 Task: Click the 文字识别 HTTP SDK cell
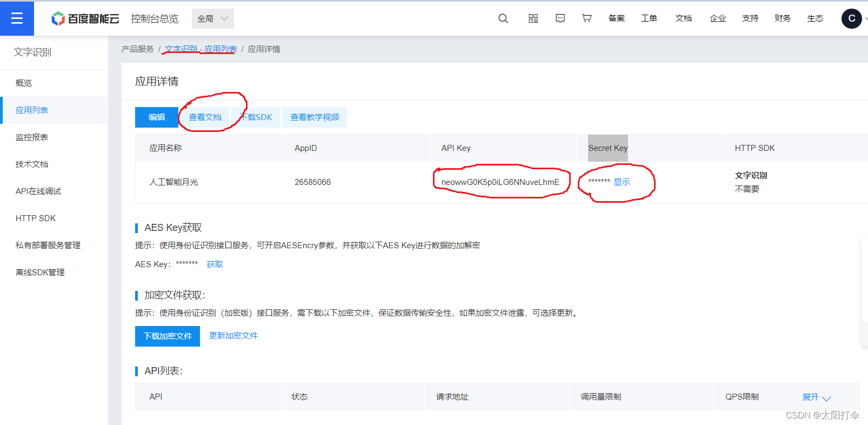(751, 176)
